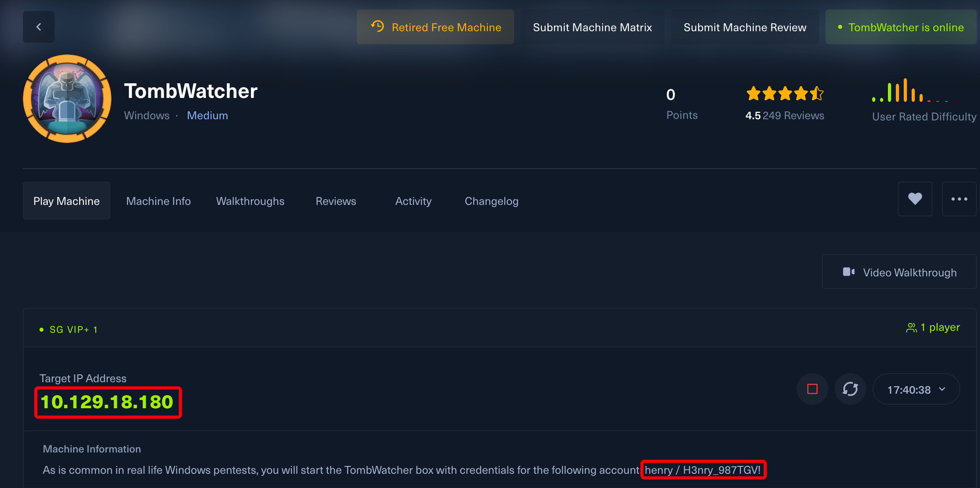Click the red stop machine icon
The height and width of the screenshot is (488, 980).
click(x=812, y=389)
